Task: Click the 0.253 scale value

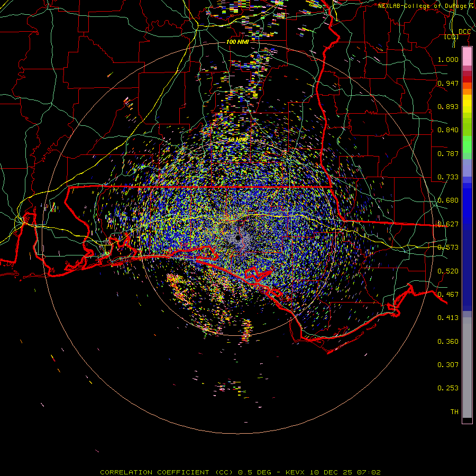Action: [448, 388]
